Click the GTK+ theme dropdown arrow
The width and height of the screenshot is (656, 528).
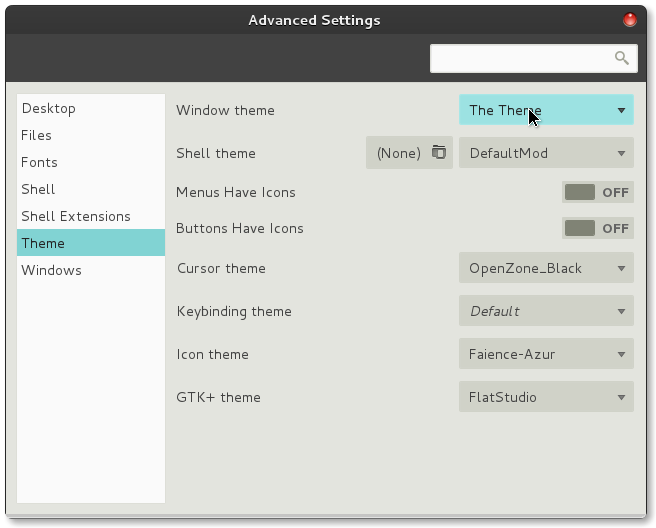[621, 397]
